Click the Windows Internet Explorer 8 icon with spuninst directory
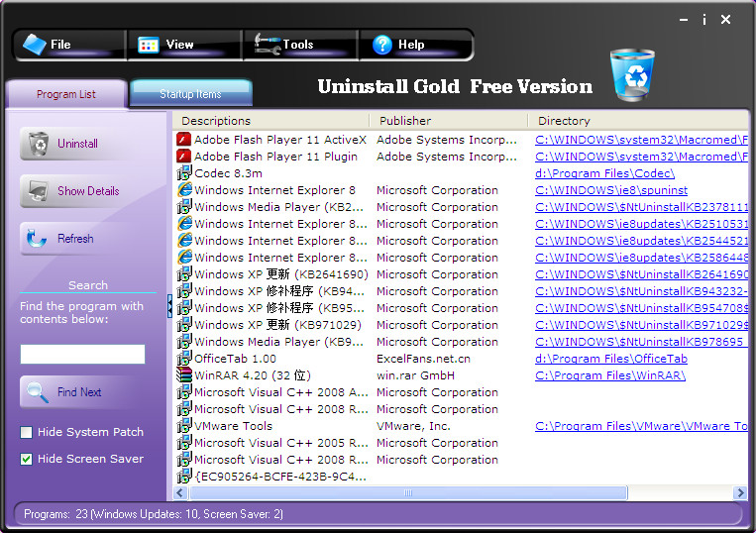The image size is (756, 533). (x=183, y=190)
